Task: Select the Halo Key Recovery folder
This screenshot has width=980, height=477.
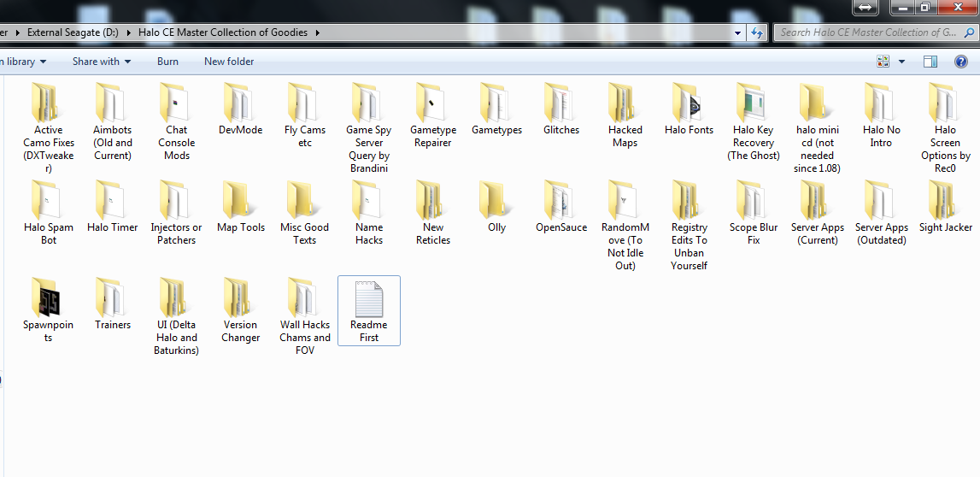Action: click(x=753, y=103)
